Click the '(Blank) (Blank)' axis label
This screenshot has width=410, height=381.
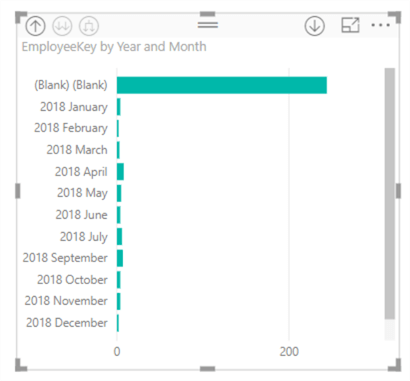tap(71, 85)
